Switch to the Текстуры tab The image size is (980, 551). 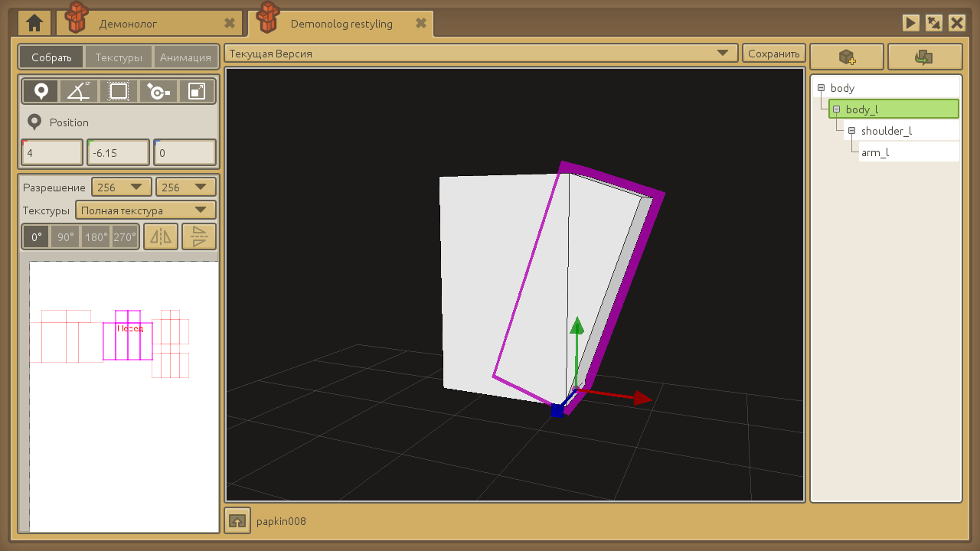[x=119, y=57]
